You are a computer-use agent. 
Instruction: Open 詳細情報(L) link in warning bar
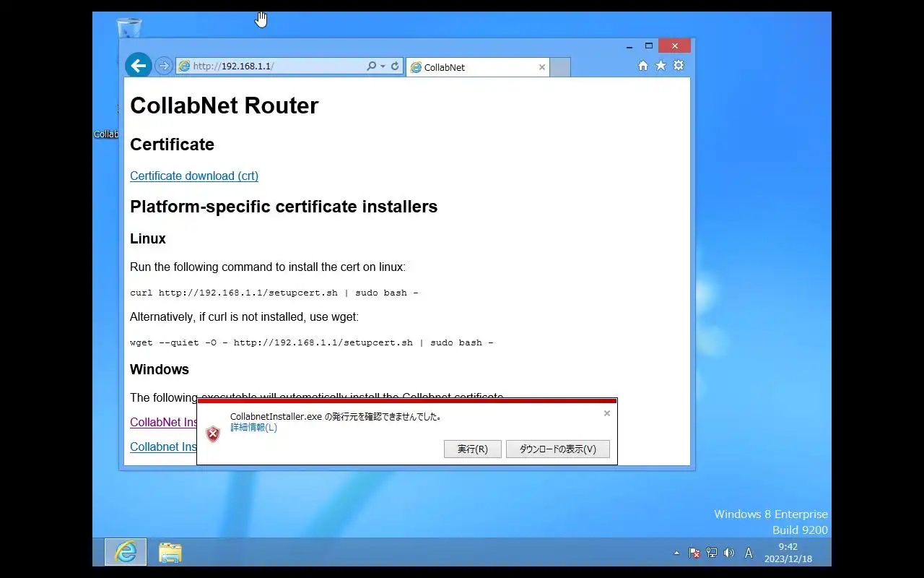point(253,427)
